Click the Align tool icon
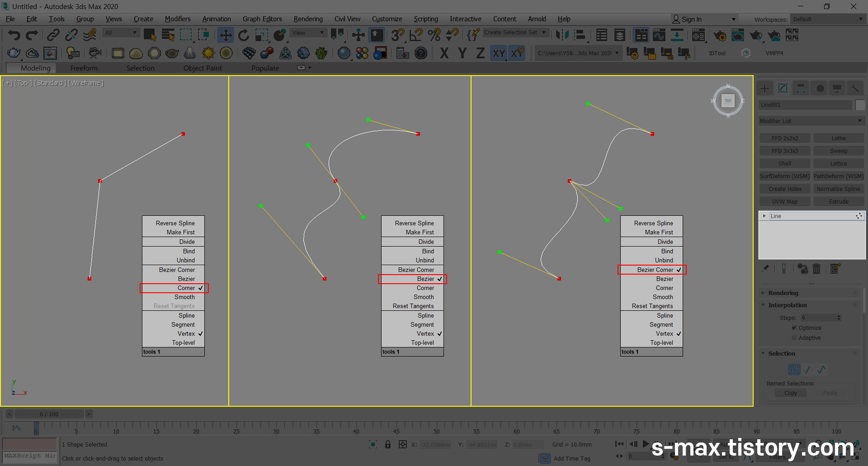The image size is (868, 466). click(x=580, y=35)
